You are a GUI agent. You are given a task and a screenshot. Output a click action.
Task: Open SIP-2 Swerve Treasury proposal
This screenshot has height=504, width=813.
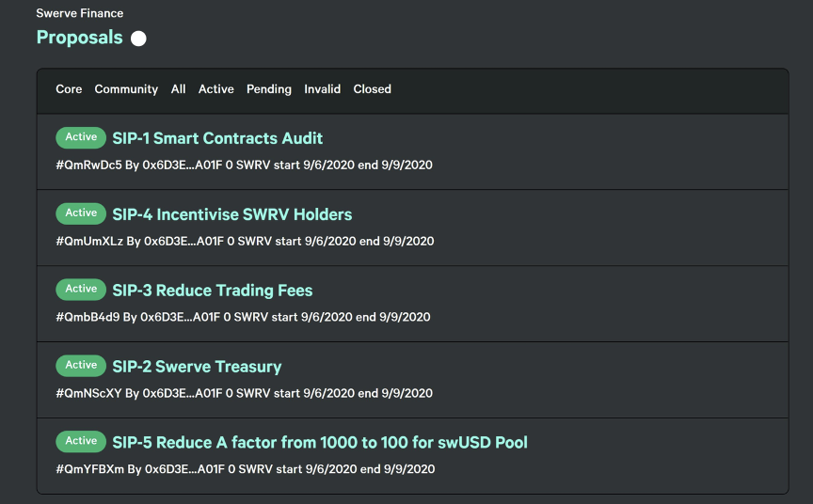point(197,367)
